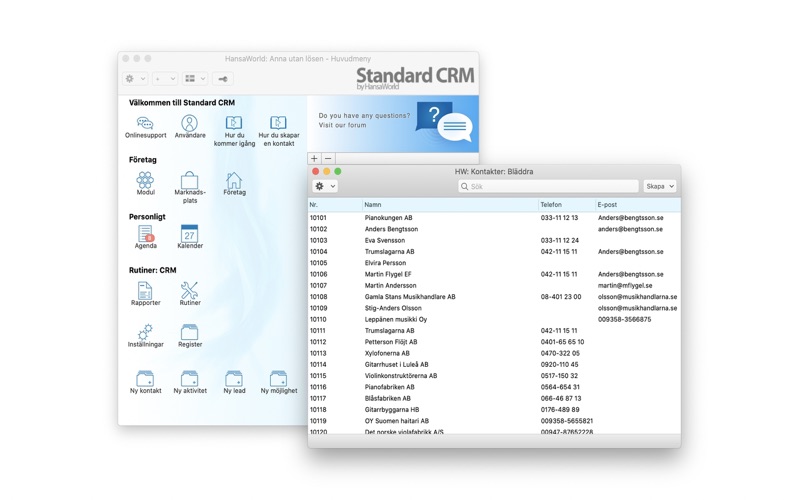
Task: Click the Sök search field
Action: [548, 186]
